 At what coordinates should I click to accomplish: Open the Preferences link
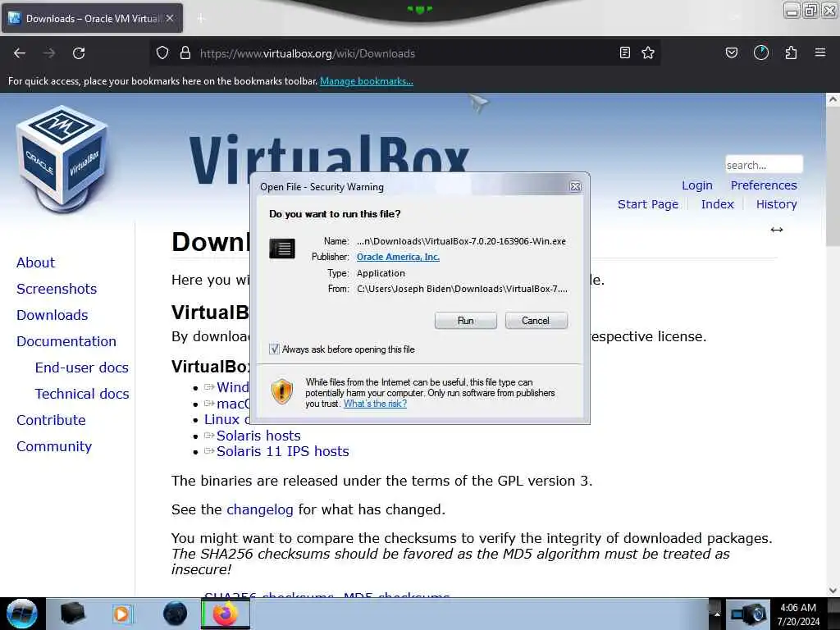764,185
